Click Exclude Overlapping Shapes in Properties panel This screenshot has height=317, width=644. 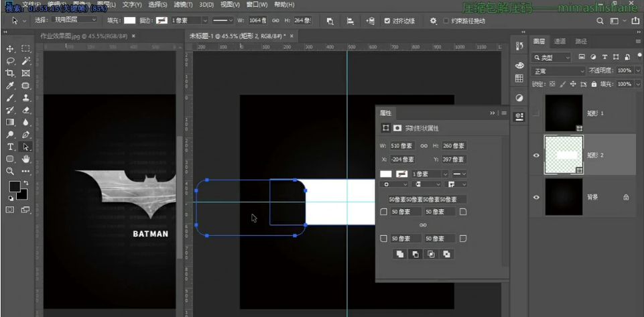[x=447, y=254]
